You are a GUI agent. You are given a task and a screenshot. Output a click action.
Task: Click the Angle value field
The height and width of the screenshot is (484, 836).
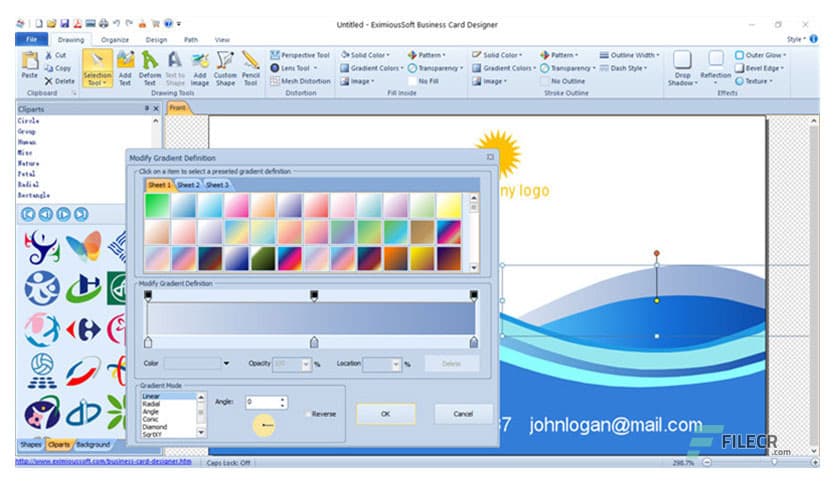click(262, 402)
